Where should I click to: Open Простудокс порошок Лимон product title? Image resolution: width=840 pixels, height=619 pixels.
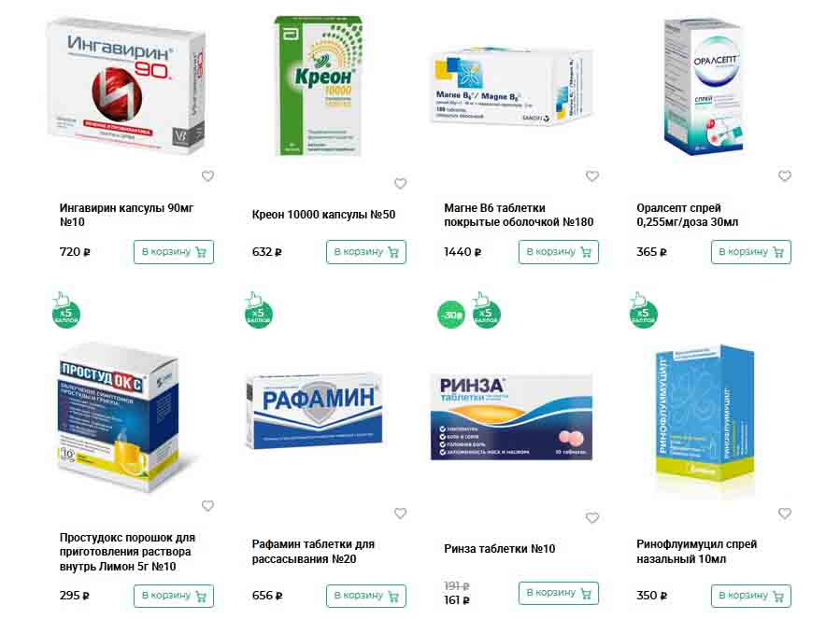pyautogui.click(x=127, y=552)
